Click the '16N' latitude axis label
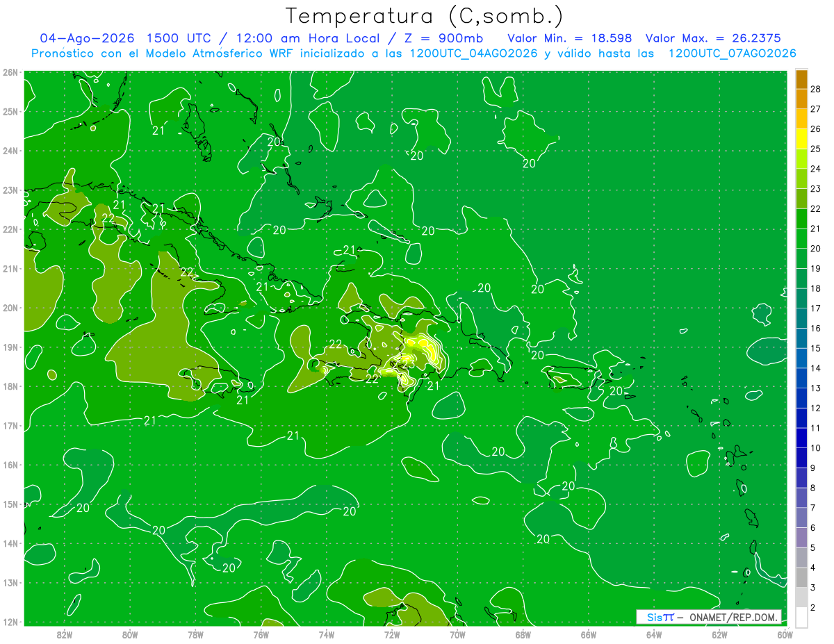834x644 pixels. [x=10, y=465]
